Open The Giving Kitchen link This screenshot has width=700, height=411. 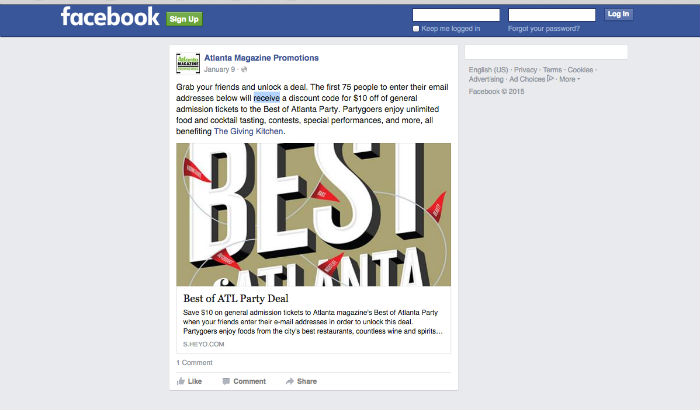[248, 131]
